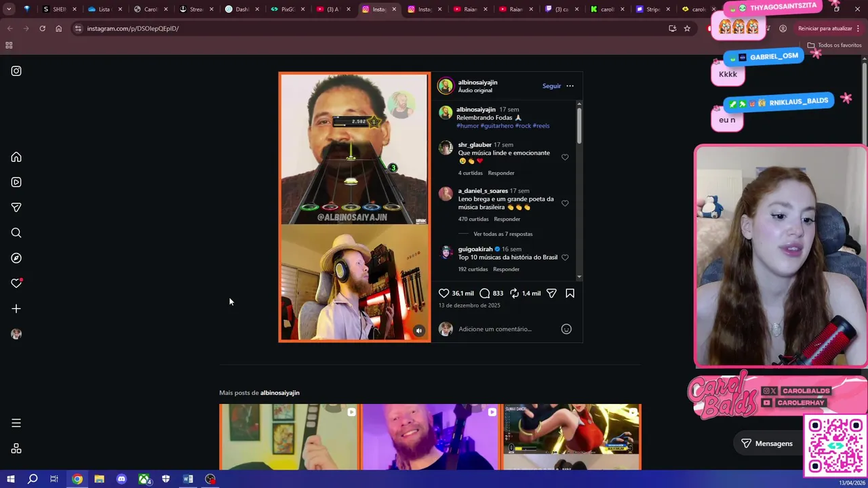The image size is (868, 488).
Task: Open post options three-dot menu
Action: (x=570, y=86)
